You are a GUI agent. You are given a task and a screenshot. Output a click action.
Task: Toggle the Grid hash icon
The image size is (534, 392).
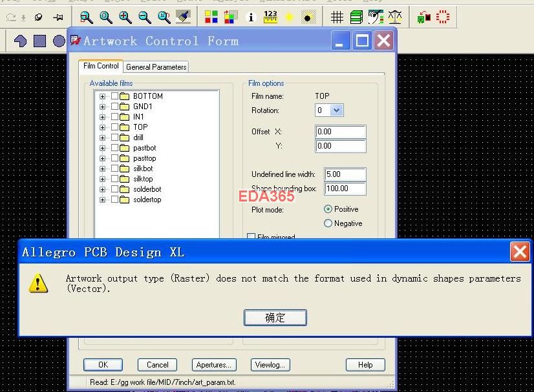coord(337,17)
